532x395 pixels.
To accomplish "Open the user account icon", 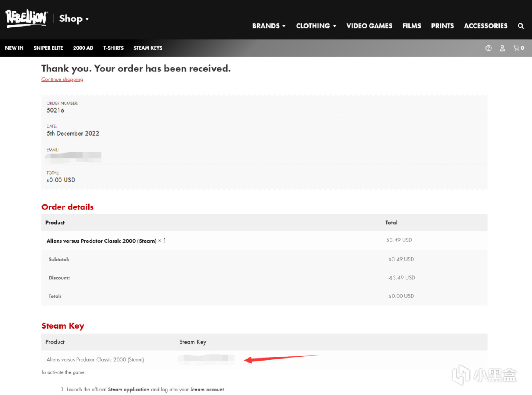I will tap(502, 48).
